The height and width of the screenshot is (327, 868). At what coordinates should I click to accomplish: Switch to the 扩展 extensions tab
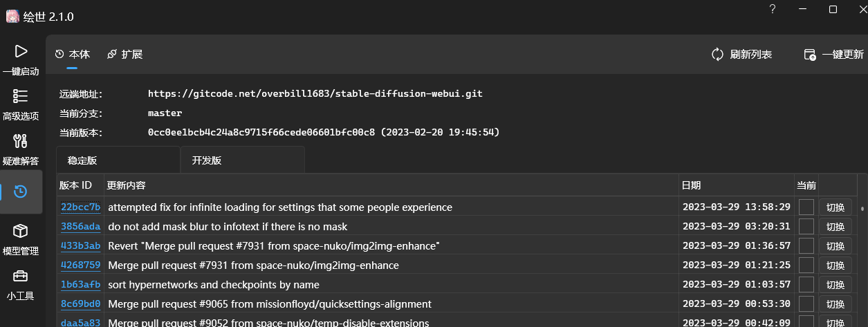pyautogui.click(x=125, y=54)
